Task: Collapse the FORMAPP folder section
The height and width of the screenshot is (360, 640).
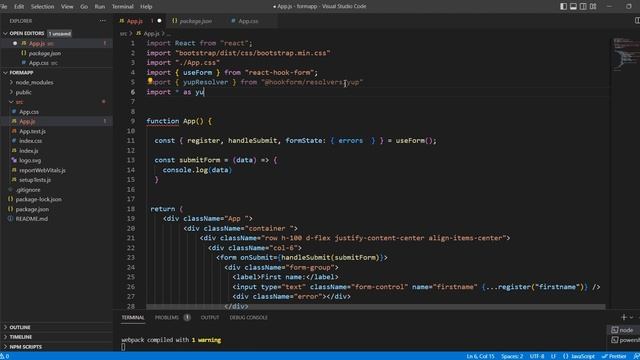Action: (x=21, y=73)
